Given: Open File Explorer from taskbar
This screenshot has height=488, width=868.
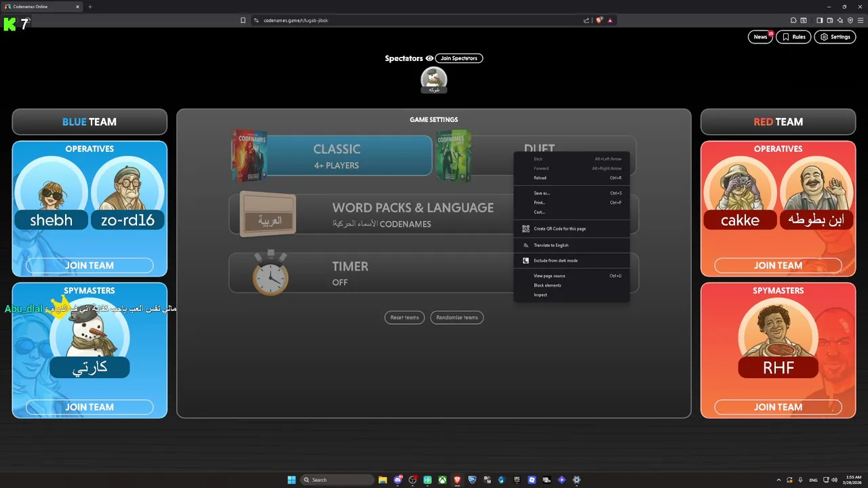Looking at the screenshot, I should [382, 480].
